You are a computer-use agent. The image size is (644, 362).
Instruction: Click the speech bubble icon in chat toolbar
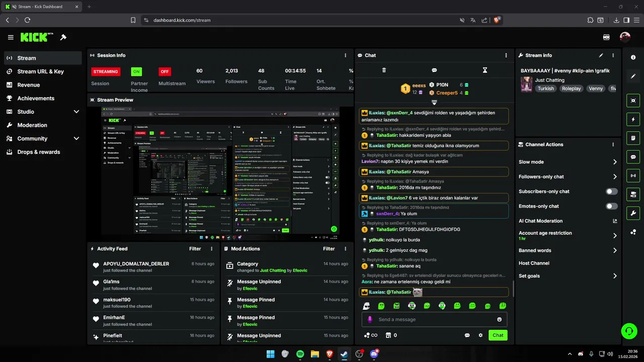tap(434, 70)
